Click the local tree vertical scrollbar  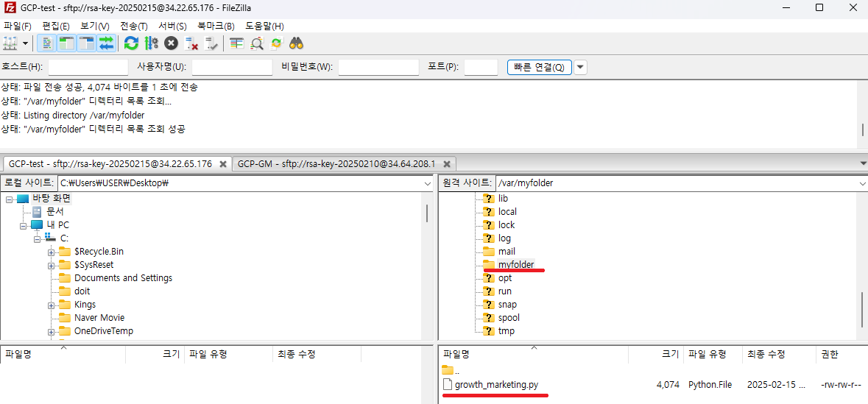point(427,214)
